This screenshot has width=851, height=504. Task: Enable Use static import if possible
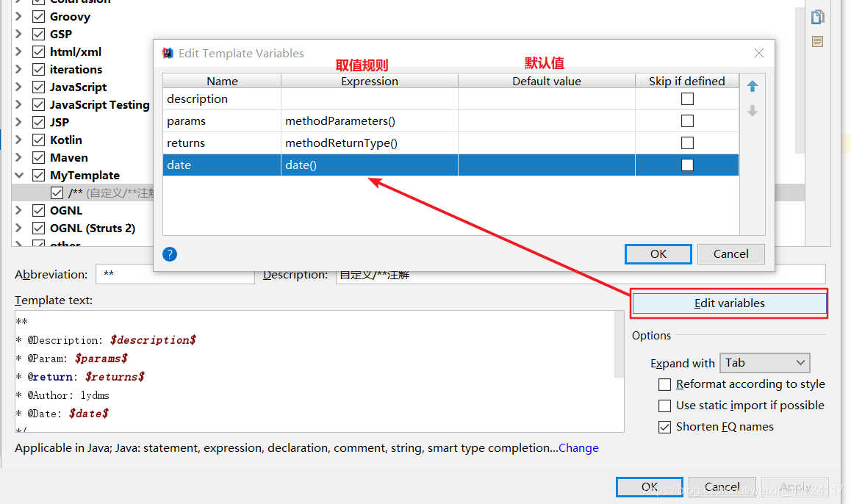664,406
